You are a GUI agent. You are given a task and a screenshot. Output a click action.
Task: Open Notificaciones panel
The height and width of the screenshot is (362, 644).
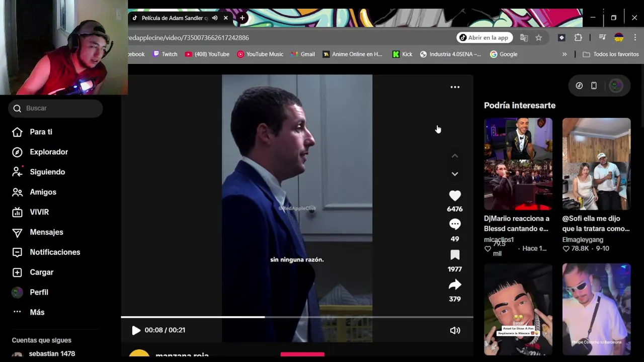[x=55, y=252]
